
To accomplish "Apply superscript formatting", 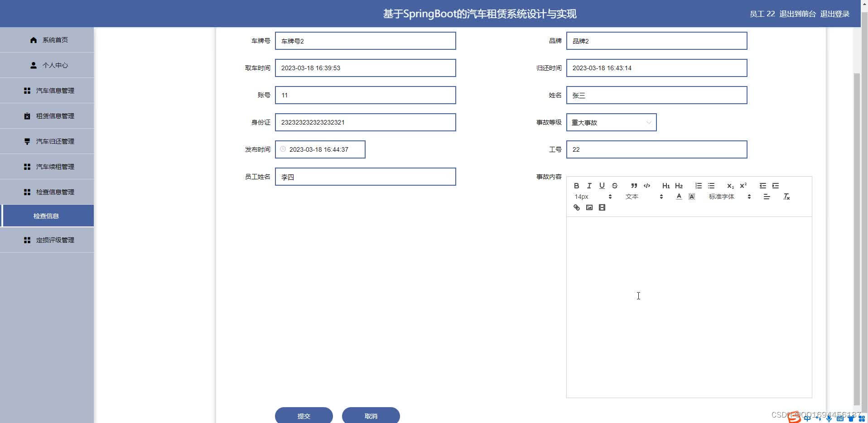I will coord(743,186).
